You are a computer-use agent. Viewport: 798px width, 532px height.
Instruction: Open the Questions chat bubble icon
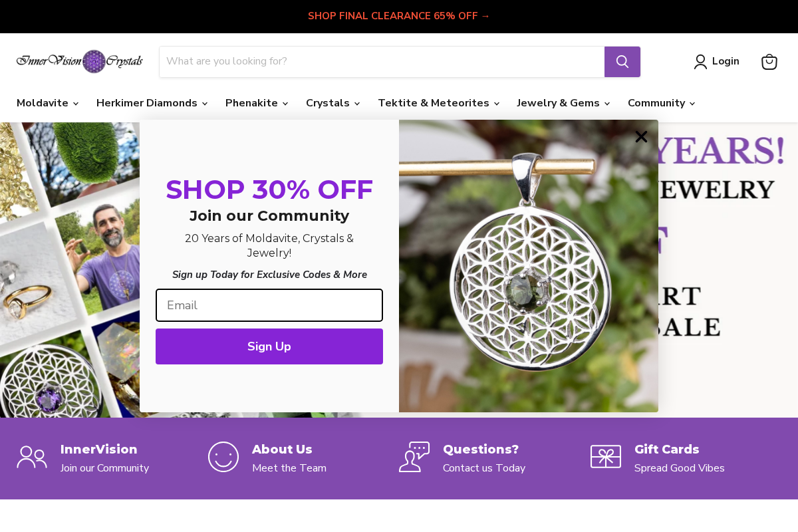414,457
